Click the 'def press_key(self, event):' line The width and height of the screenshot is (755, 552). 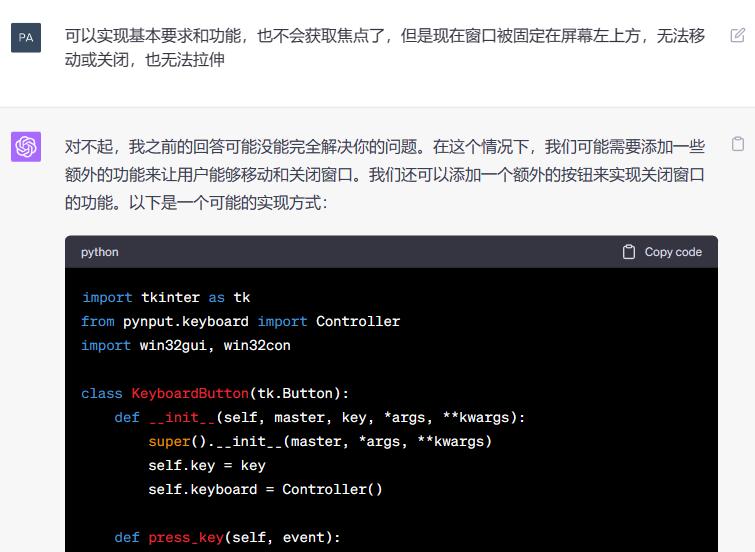[x=227, y=537]
